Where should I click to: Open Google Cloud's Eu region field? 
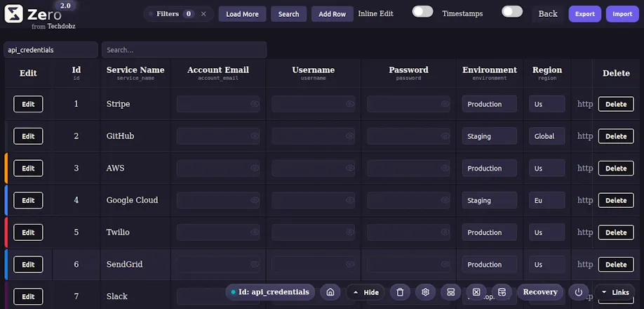point(547,200)
